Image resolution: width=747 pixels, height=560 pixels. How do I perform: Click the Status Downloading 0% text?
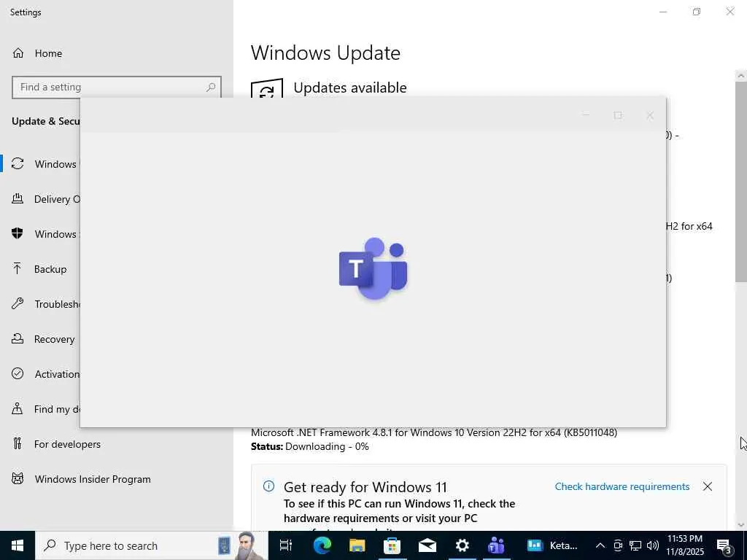coord(309,447)
